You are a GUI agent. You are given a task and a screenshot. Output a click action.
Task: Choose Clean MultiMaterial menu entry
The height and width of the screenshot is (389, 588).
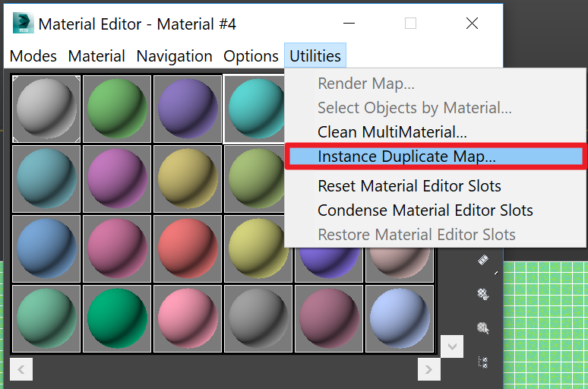tap(392, 132)
